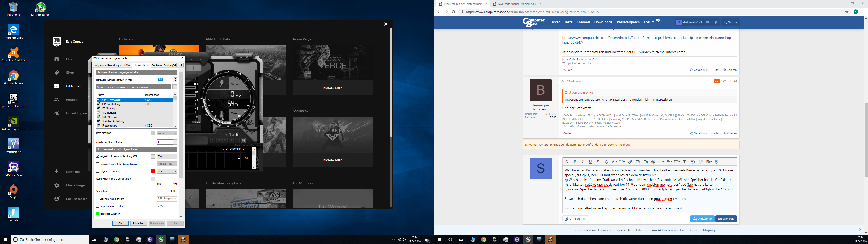Click the bold formatting icon in editor
This screenshot has height=244, width=868.
pos(575,162)
